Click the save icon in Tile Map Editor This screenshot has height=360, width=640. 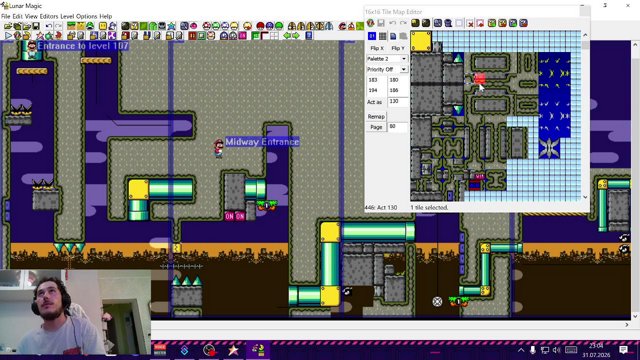(x=381, y=23)
